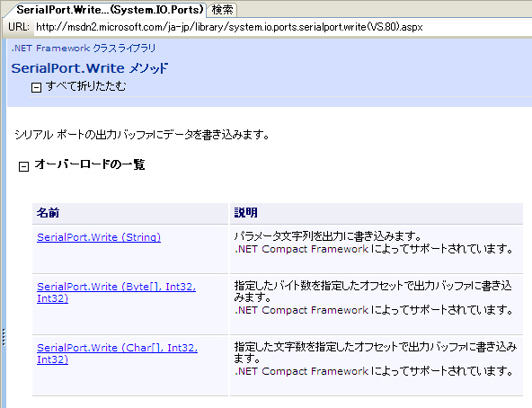The width and height of the screenshot is (532, 408).
Task: Switch to the 検索 tab
Action: coord(222,10)
